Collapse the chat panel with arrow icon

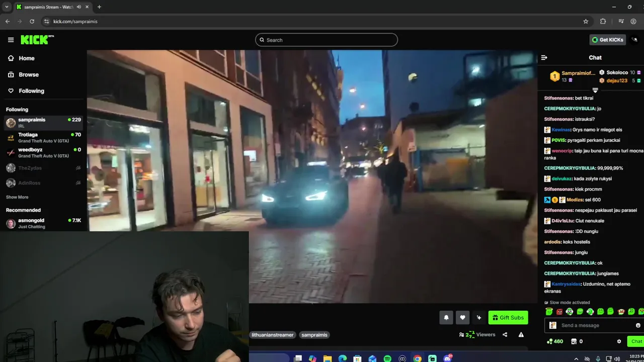coord(544,57)
